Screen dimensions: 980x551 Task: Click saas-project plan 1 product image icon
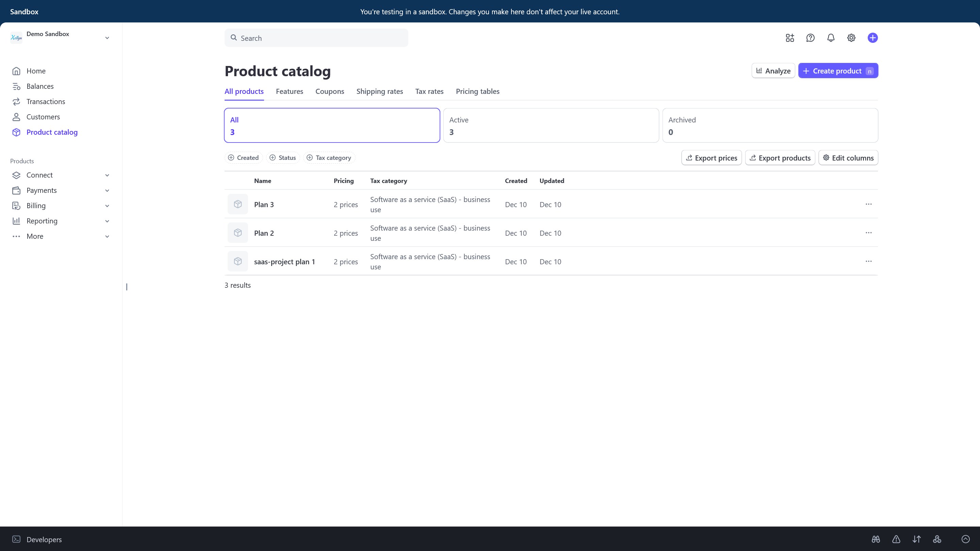coord(238,261)
